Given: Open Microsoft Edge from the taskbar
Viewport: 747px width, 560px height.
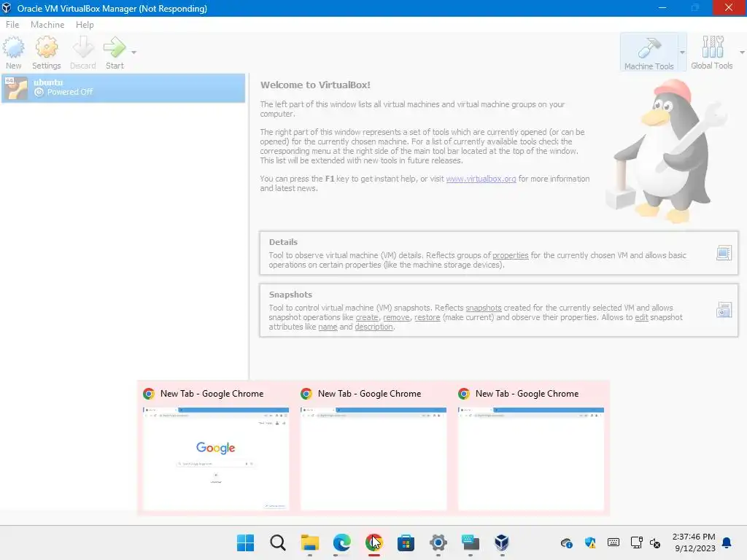Looking at the screenshot, I should pos(341,542).
